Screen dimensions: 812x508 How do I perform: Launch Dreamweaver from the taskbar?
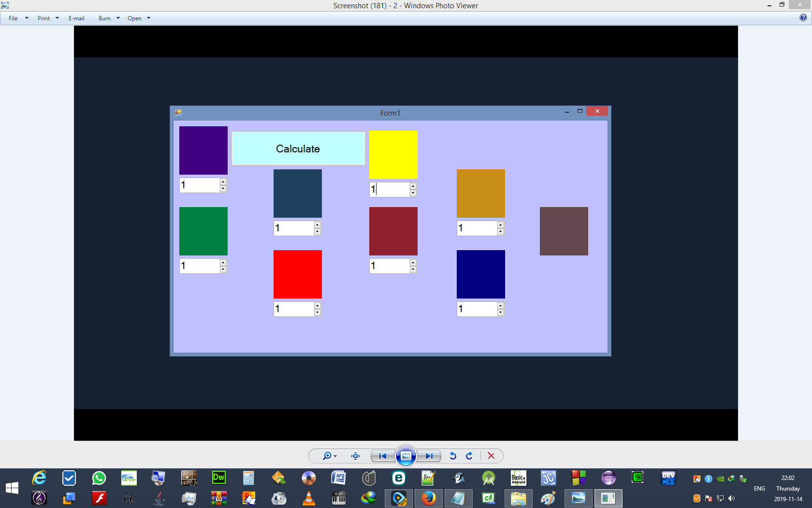(x=219, y=478)
